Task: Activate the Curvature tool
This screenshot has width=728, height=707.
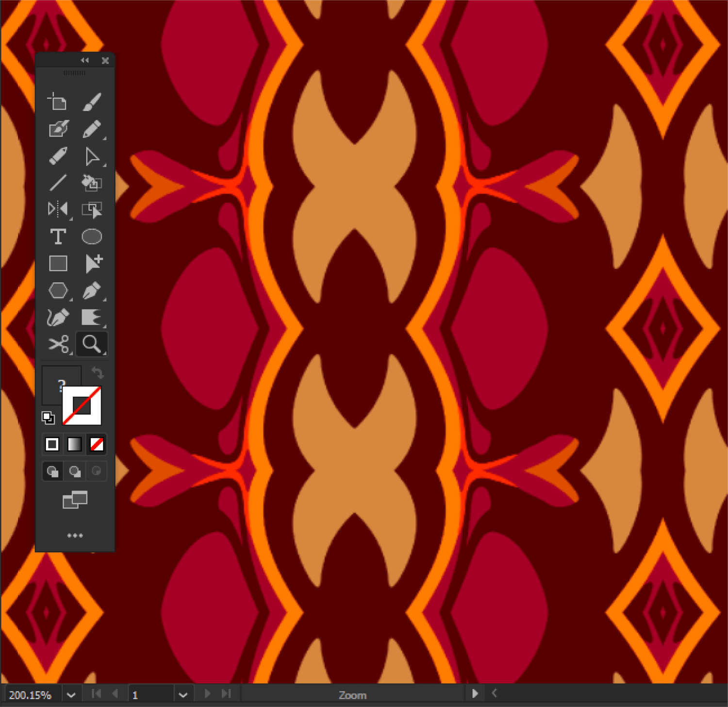Action: (x=58, y=318)
